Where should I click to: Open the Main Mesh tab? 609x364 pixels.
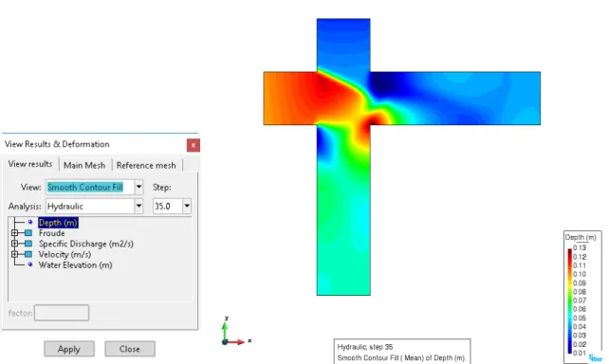pyautogui.click(x=84, y=165)
